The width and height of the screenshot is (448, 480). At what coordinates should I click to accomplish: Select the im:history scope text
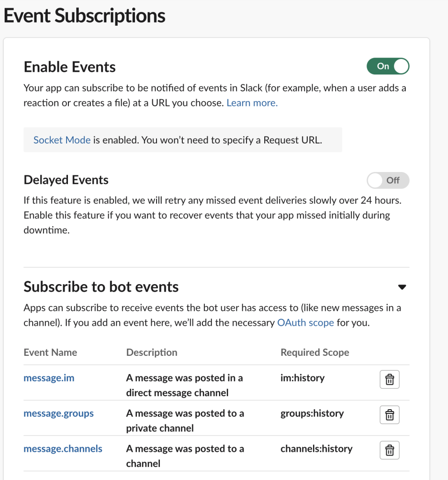click(302, 378)
